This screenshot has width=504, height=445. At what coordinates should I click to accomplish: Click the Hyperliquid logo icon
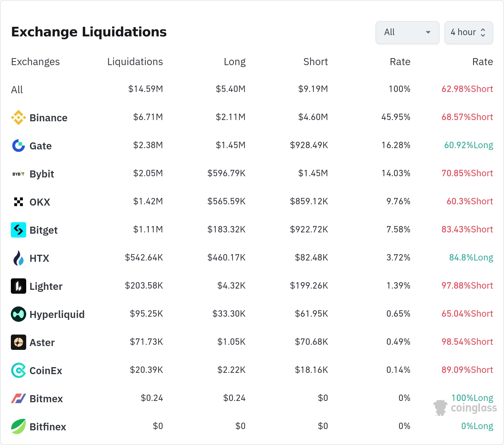19,314
